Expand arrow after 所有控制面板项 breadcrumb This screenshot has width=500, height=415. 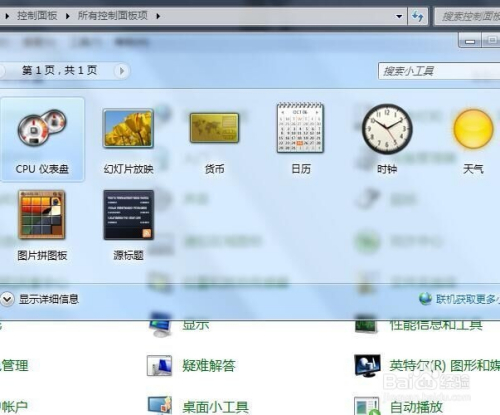pyautogui.click(x=158, y=16)
